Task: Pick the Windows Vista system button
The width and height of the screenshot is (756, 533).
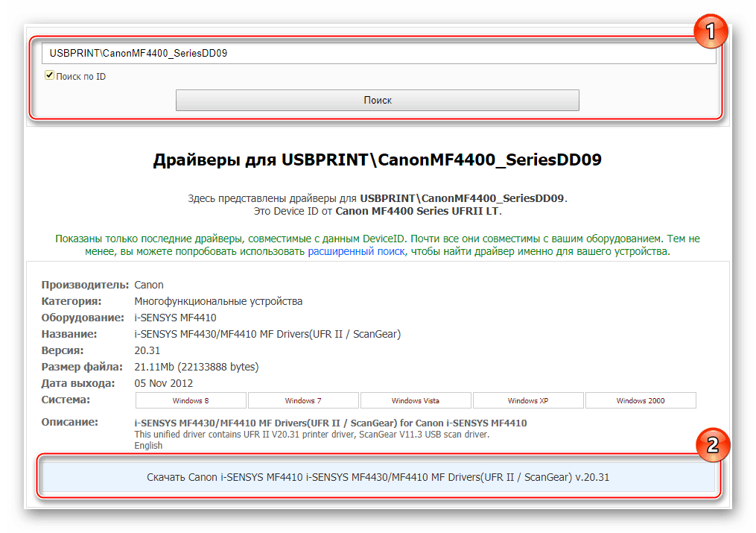Action: point(416,401)
